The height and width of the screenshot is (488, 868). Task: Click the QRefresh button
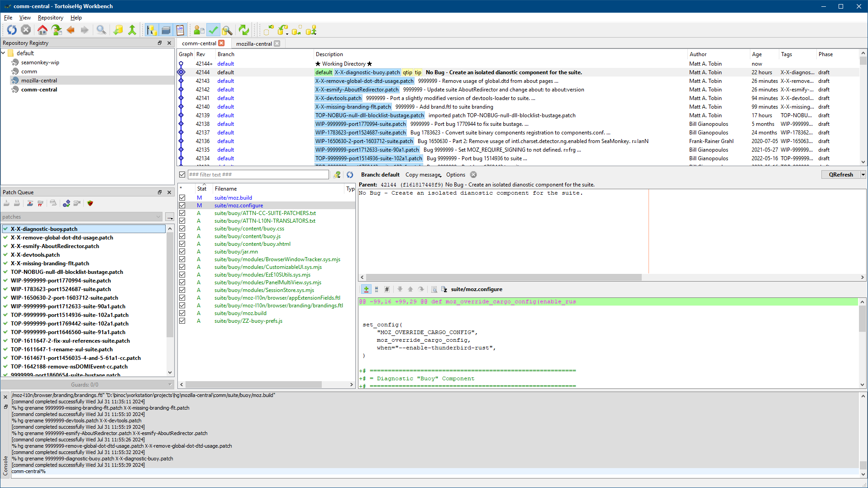pos(841,175)
